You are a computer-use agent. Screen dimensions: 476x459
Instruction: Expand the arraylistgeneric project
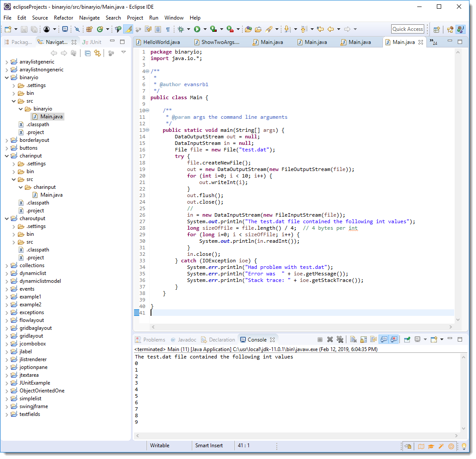(x=7, y=62)
